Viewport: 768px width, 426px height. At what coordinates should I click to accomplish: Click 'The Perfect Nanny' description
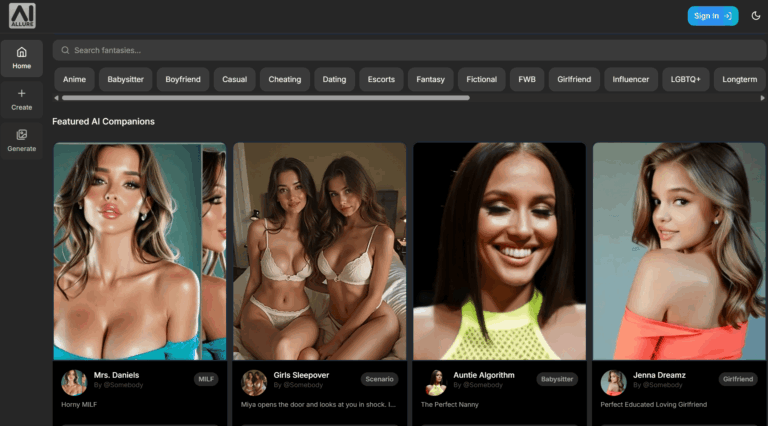click(x=450, y=404)
